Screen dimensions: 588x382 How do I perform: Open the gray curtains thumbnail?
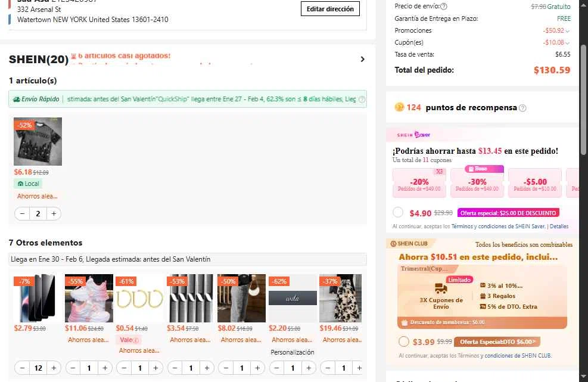click(191, 299)
